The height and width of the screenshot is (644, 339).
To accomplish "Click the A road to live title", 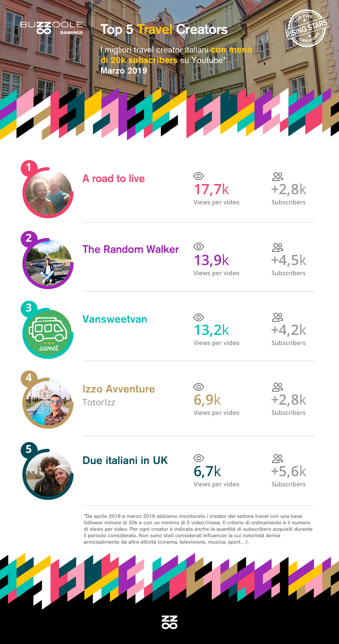I will (x=114, y=178).
